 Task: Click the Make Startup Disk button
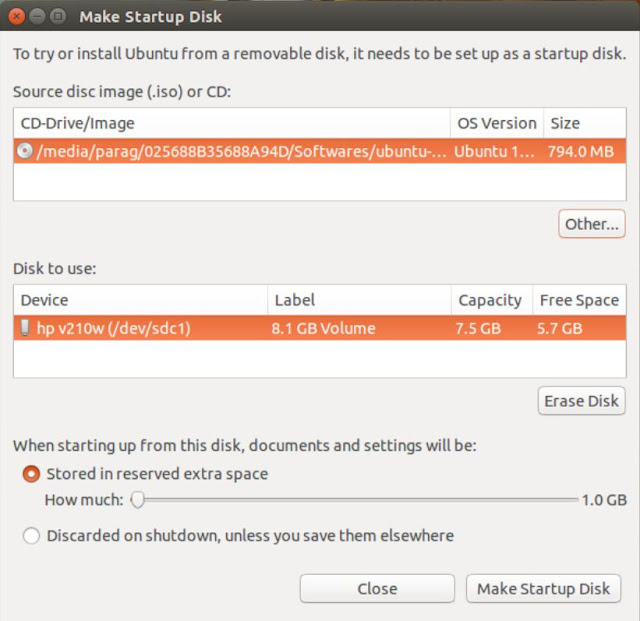(543, 589)
